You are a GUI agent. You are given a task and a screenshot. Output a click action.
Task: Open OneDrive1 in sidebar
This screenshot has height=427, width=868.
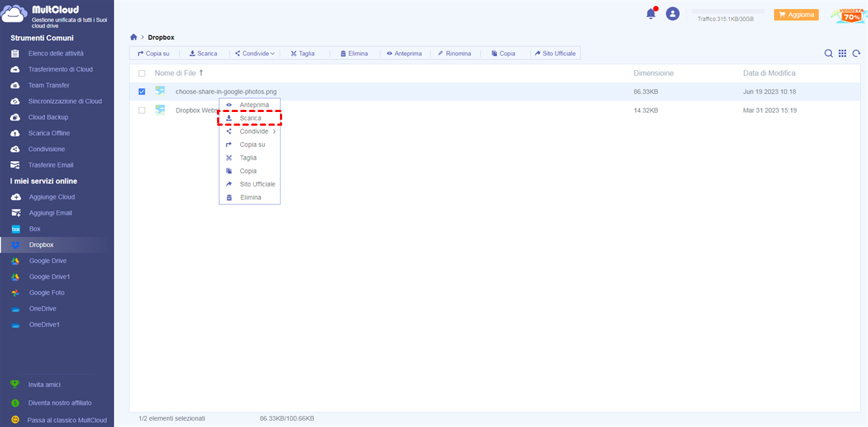45,324
